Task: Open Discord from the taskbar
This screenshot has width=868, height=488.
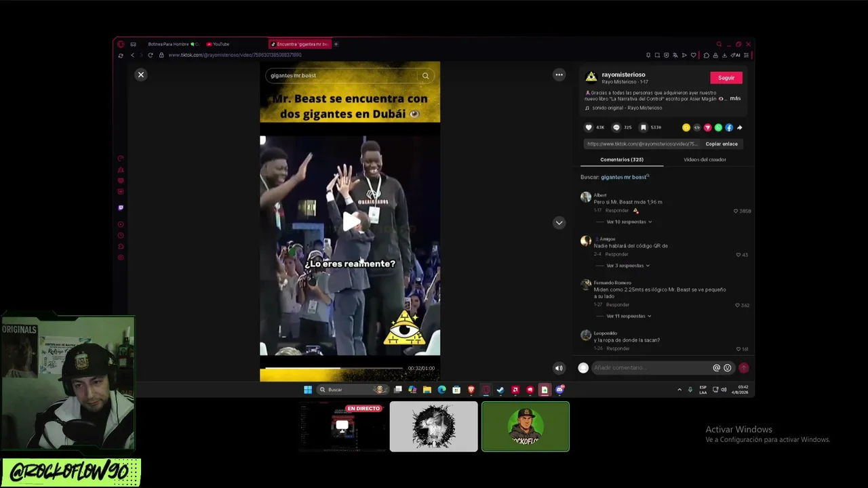Action: tap(559, 390)
